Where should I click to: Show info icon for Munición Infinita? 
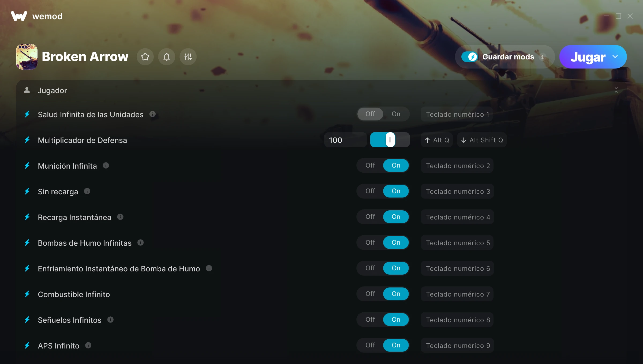106,166
